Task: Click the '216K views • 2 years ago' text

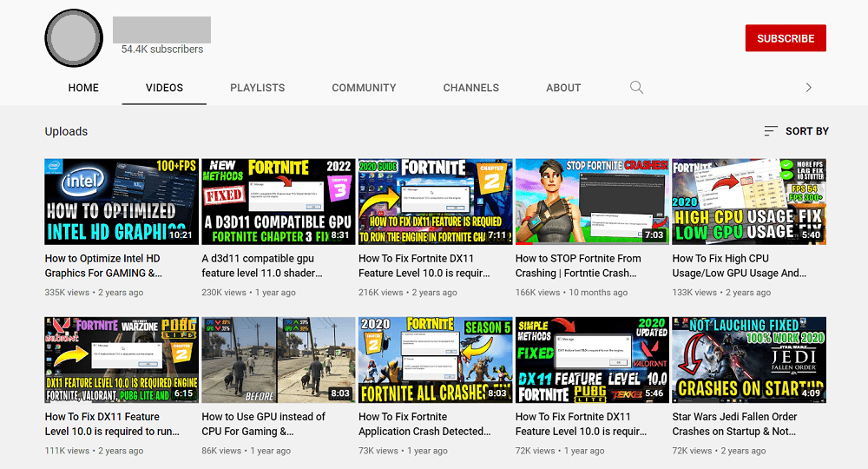Action: click(408, 293)
